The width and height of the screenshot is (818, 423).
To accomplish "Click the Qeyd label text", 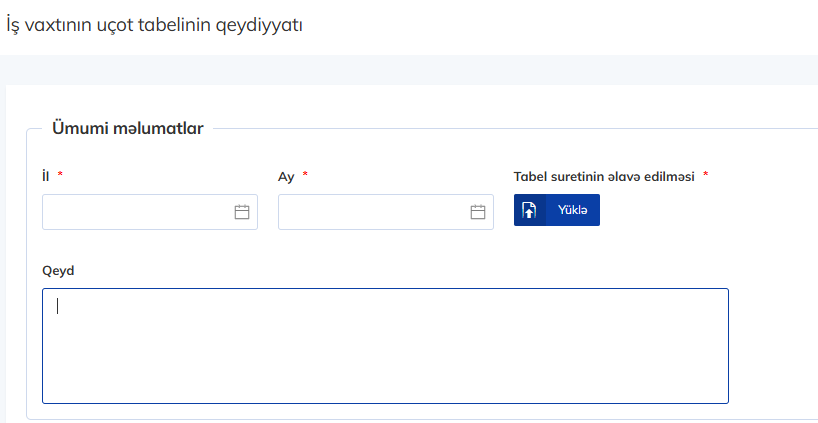I will click(58, 270).
